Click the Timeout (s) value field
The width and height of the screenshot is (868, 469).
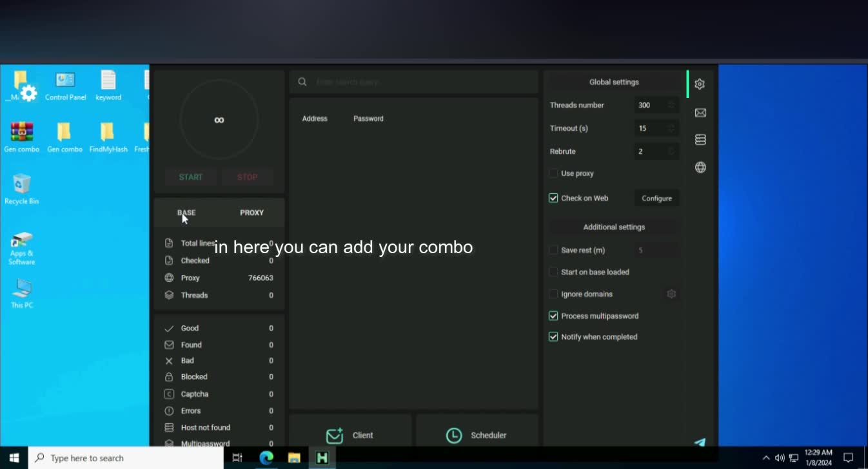click(656, 128)
